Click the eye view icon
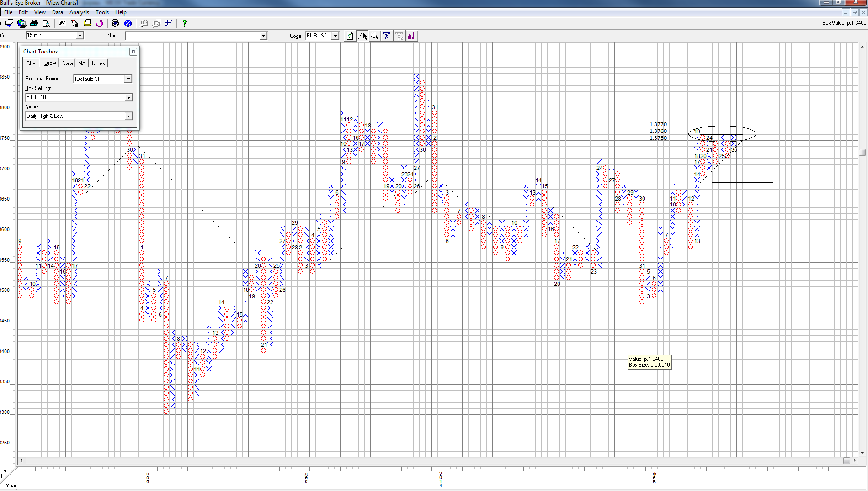This screenshot has width=868, height=491. [x=115, y=23]
